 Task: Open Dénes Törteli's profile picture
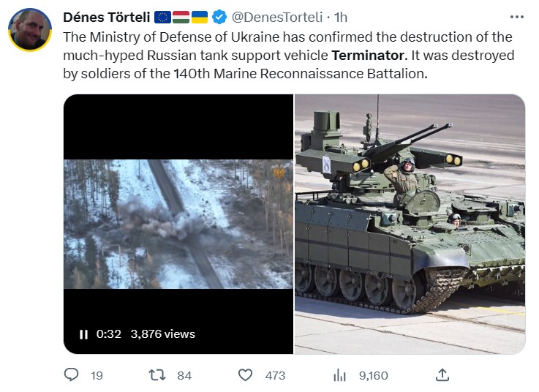pyautogui.click(x=30, y=30)
